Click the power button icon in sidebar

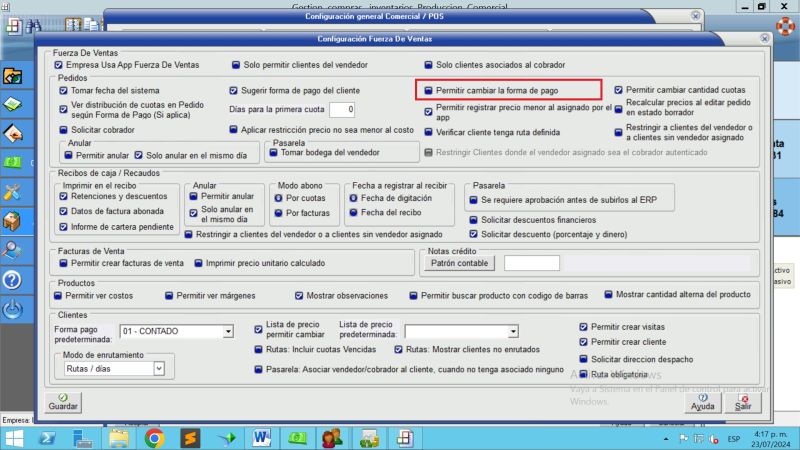pos(14,310)
